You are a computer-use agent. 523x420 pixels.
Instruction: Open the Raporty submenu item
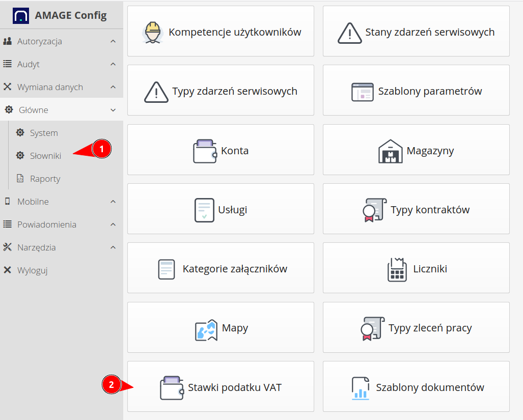[x=45, y=179]
